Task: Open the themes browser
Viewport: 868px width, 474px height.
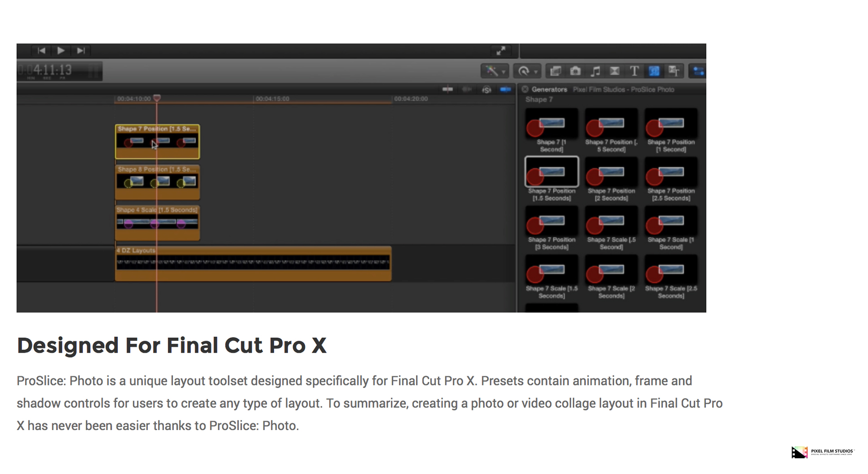Action: coord(673,71)
